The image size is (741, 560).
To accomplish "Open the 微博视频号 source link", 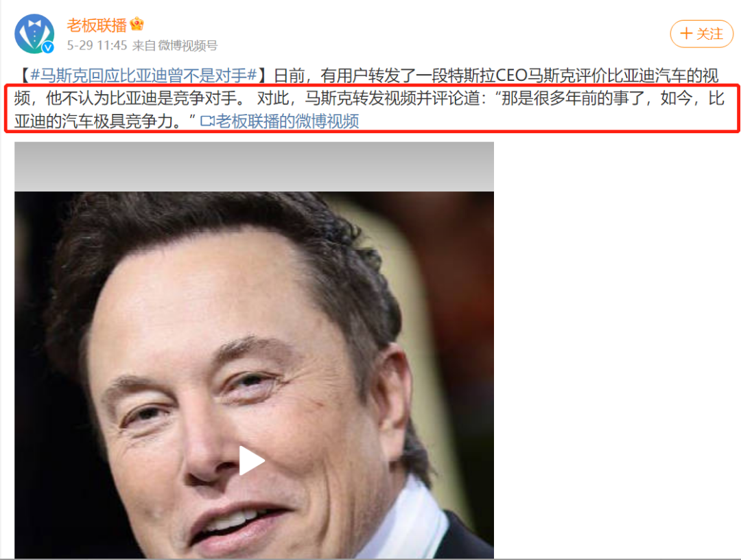I will (187, 45).
